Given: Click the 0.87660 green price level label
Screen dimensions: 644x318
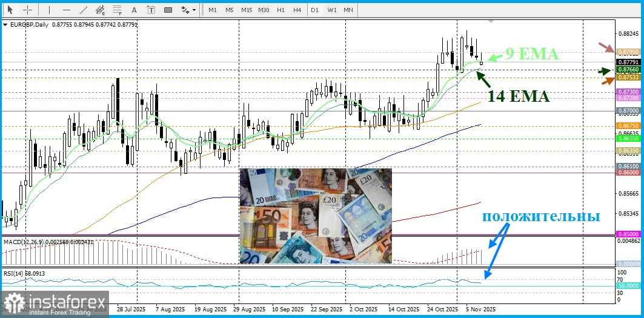Looking at the screenshot, I should [628, 70].
